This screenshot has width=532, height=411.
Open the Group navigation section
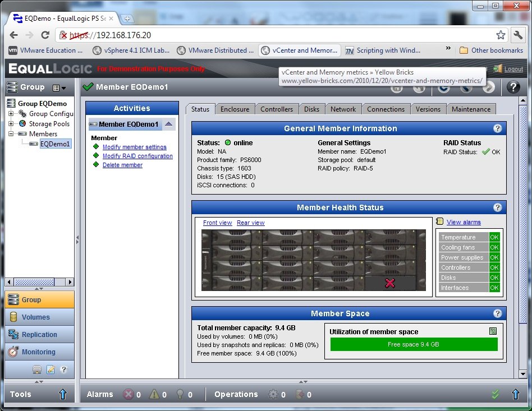click(40, 299)
